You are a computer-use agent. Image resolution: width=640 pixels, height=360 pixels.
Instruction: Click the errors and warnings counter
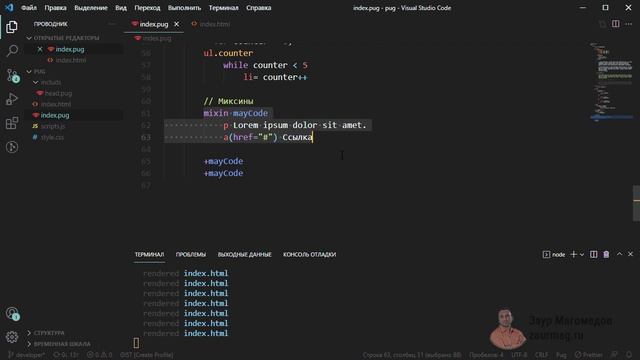[x=99, y=355]
